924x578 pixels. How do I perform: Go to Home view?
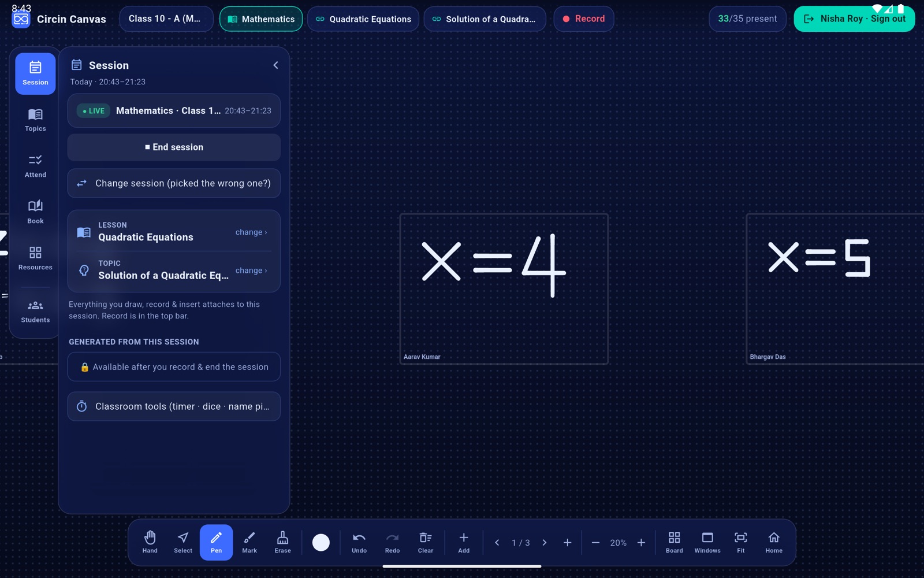[x=774, y=542]
